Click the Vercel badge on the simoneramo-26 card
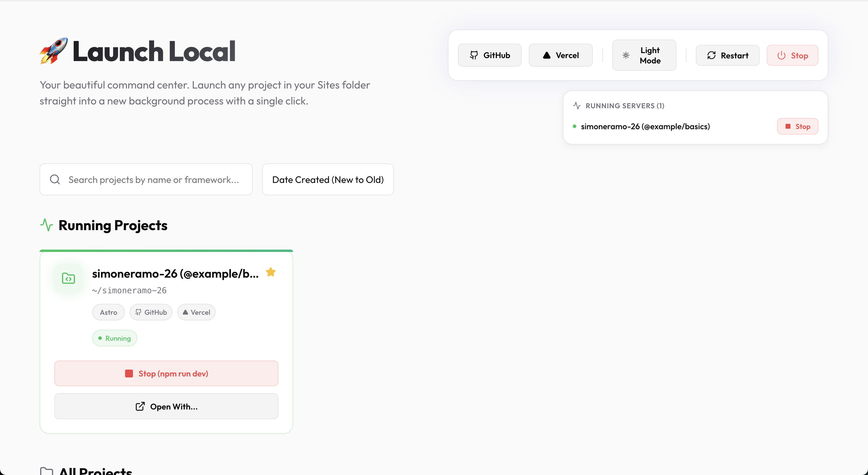This screenshot has width=868, height=475. pos(196,312)
